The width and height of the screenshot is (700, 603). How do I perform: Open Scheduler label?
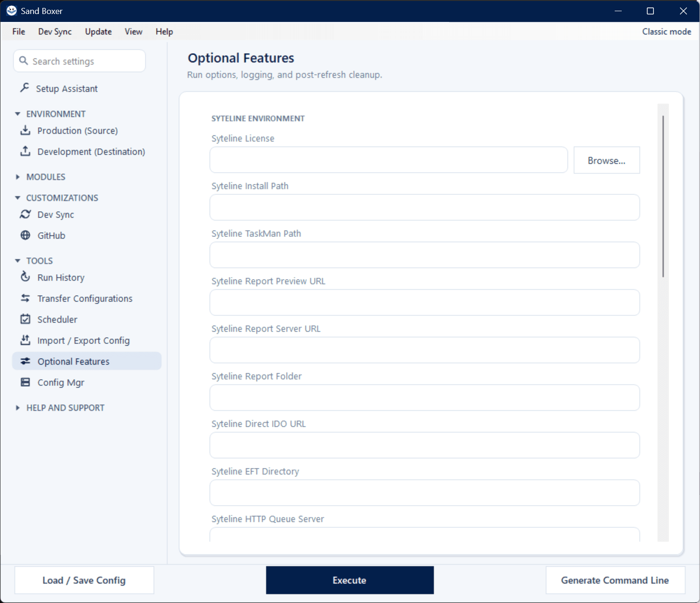pos(57,319)
